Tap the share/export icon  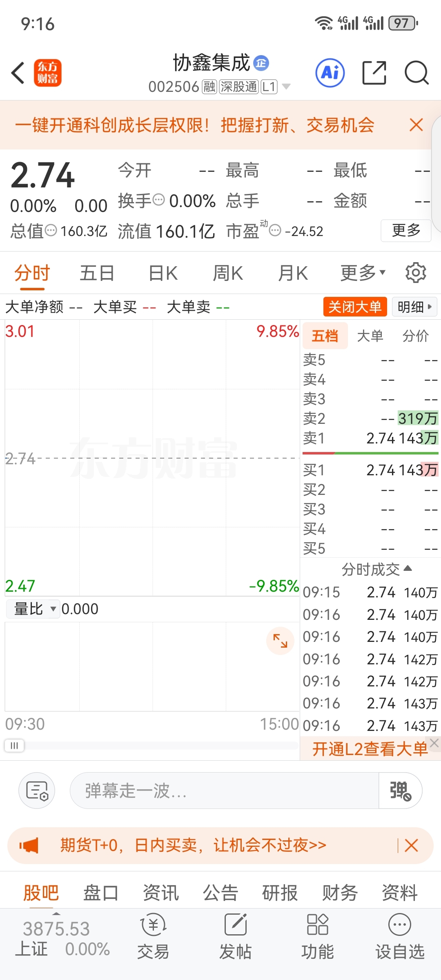coord(374,73)
